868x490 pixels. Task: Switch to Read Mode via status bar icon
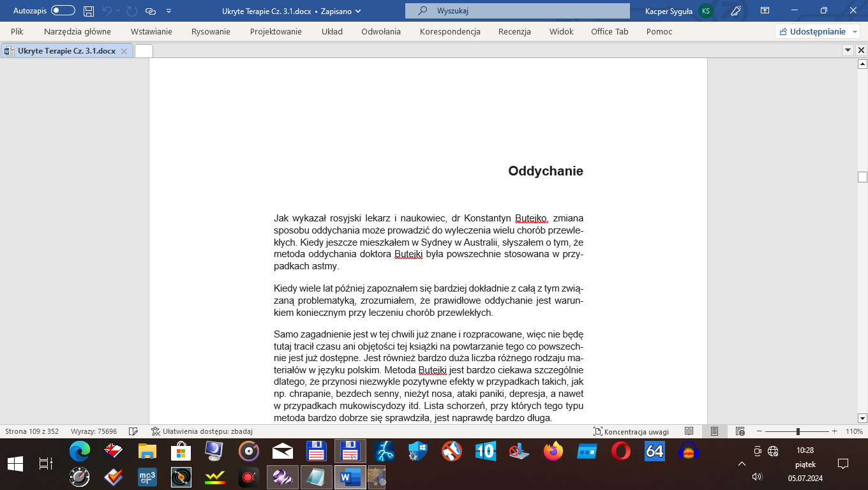tap(689, 431)
